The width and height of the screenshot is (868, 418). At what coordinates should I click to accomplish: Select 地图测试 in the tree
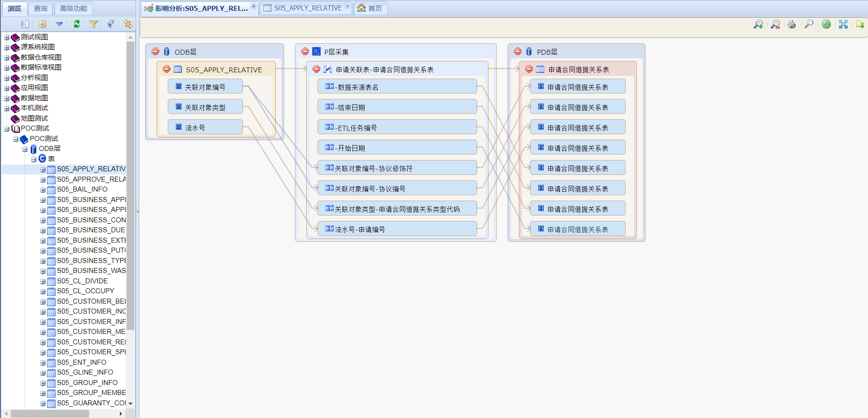[34, 118]
